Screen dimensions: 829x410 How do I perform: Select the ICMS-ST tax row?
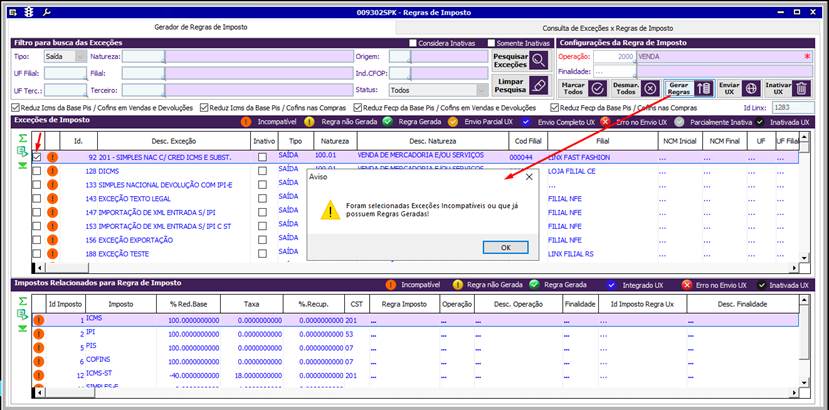tap(415, 375)
